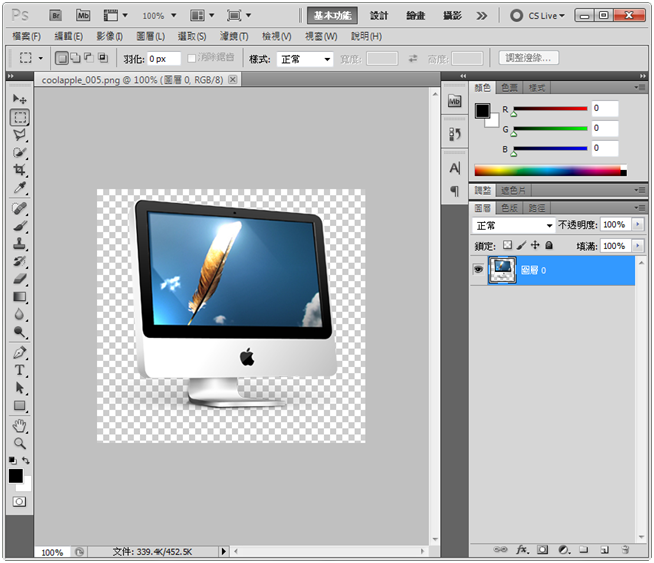Open the Screen Mode dropdown
Image resolution: width=654 pixels, height=563 pixels.
tap(239, 15)
